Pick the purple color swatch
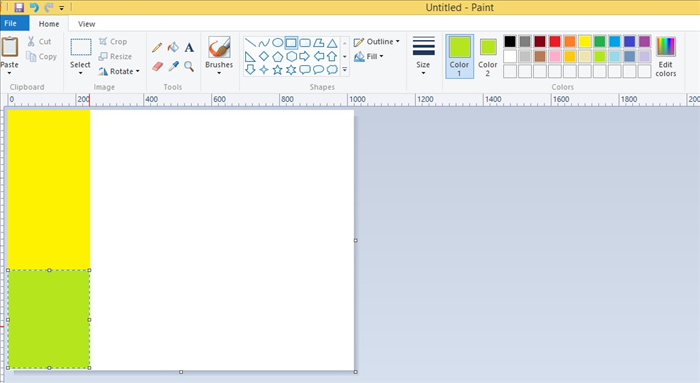The width and height of the screenshot is (700, 383). [x=645, y=42]
